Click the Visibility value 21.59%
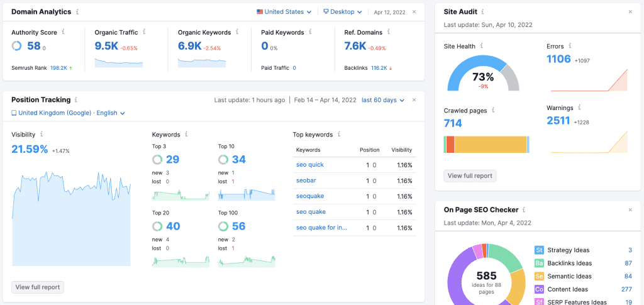This screenshot has width=644, height=305. point(30,149)
